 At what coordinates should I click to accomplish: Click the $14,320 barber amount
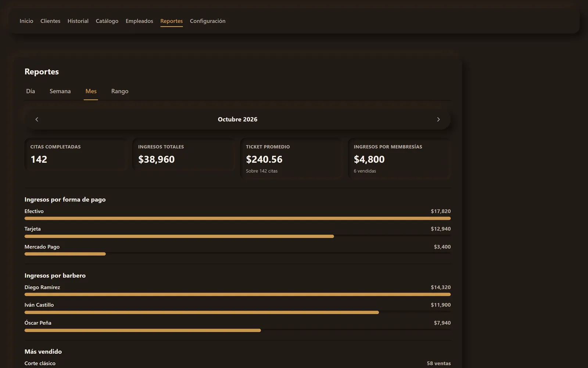pos(441,287)
